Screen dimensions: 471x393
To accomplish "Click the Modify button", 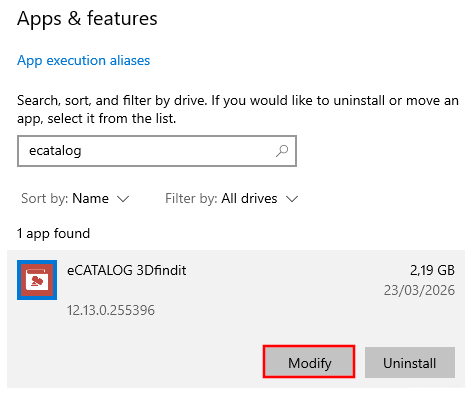I will (309, 362).
